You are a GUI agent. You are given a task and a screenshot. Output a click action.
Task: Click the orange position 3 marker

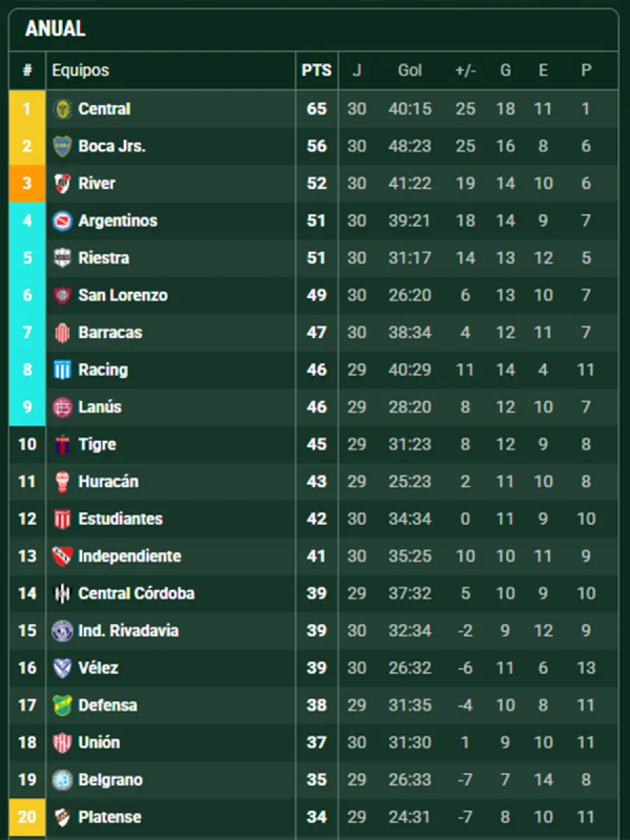pyautogui.click(x=27, y=183)
